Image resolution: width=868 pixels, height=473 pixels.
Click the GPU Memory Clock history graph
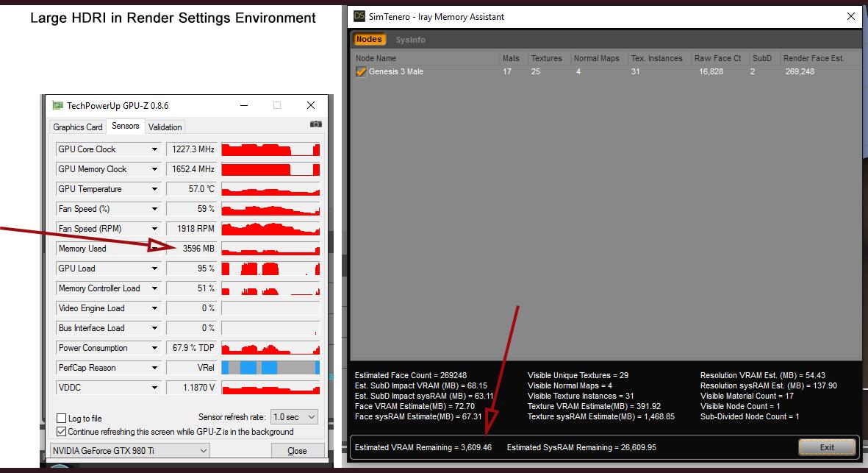(270, 169)
